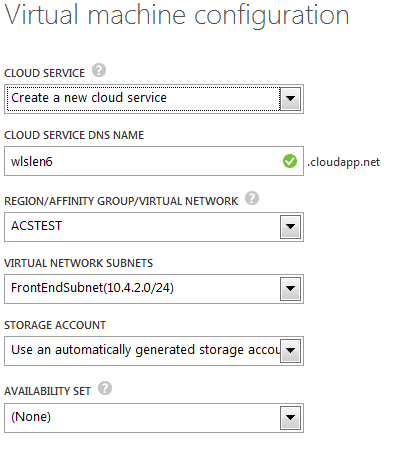
Task: Open help icon next to Availability Set
Action: coord(105,388)
